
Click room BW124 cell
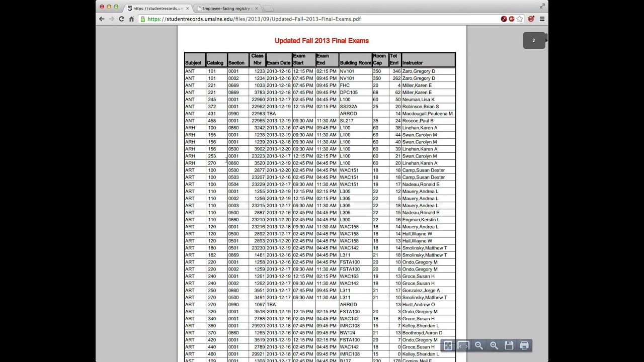347,333
